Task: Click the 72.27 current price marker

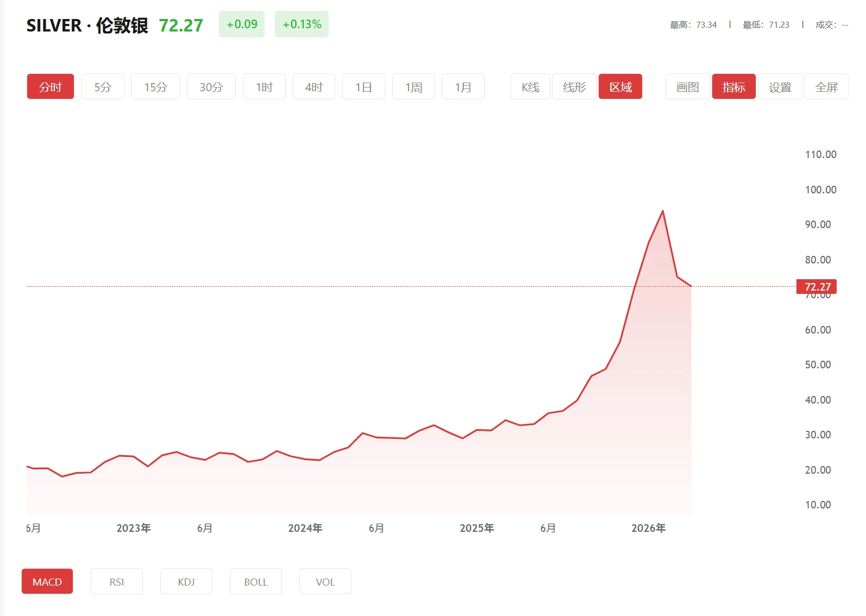Action: click(817, 287)
